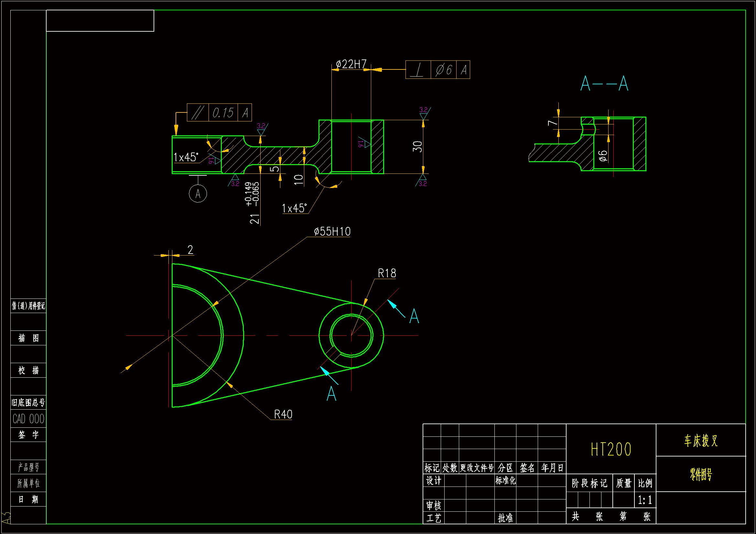Select the 车床拨叉 part name text
Viewport: 756px width, 534px height.
point(700,441)
